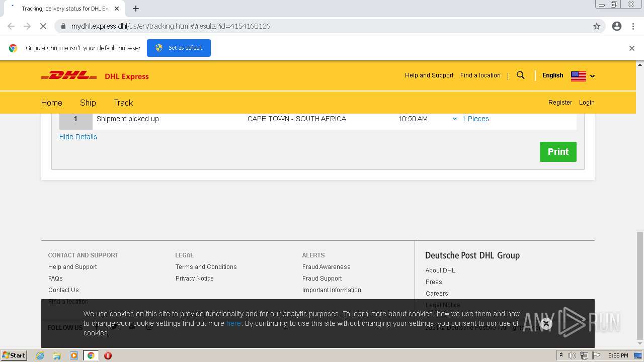The image size is (644, 362).
Task: Click the page vertical scrollbar thumb
Action: [640, 286]
